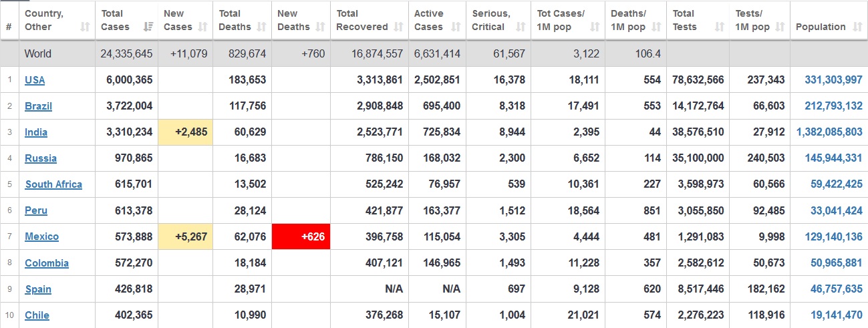Image resolution: width=868 pixels, height=328 pixels.
Task: Sort by Total Recovered arrows icon
Action: (399, 27)
